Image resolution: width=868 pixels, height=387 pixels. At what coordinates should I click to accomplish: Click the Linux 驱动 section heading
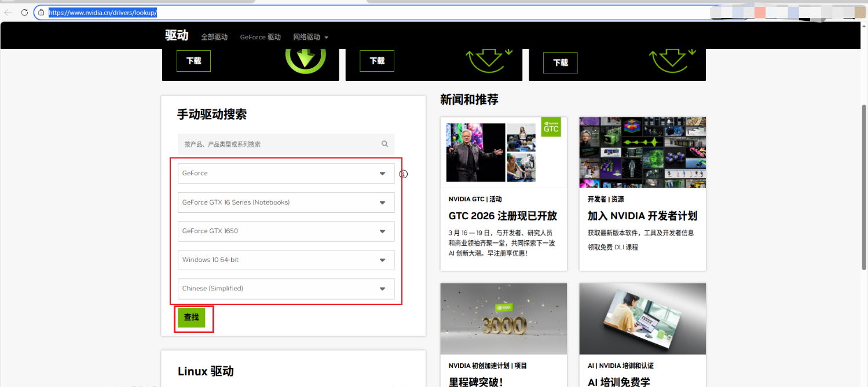(206, 371)
